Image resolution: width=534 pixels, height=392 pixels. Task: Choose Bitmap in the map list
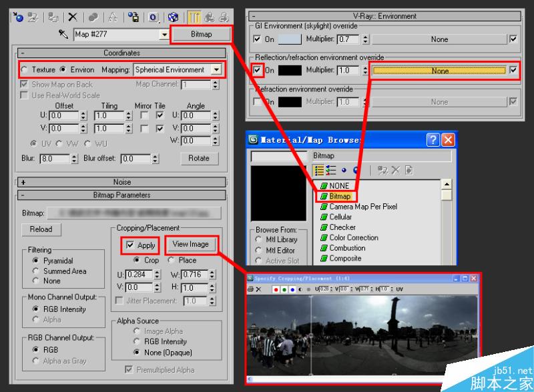[340, 197]
